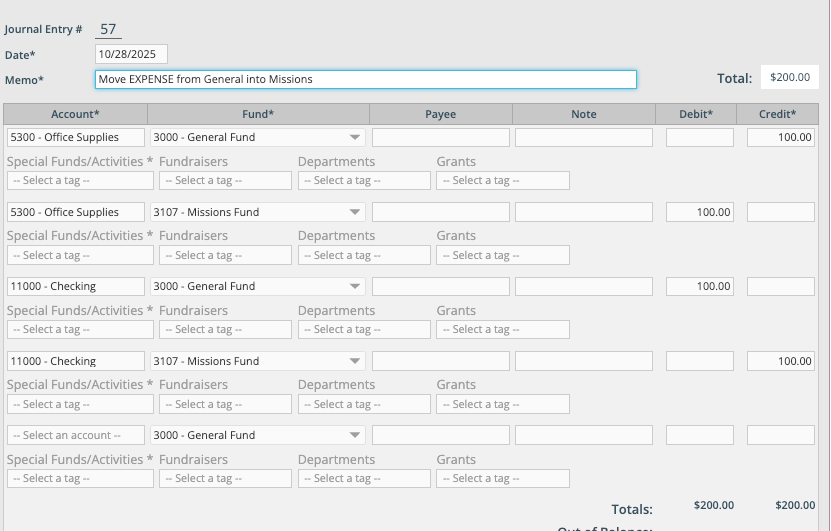Click the first row Credit amount field
The height and width of the screenshot is (531, 831).
click(x=780, y=138)
